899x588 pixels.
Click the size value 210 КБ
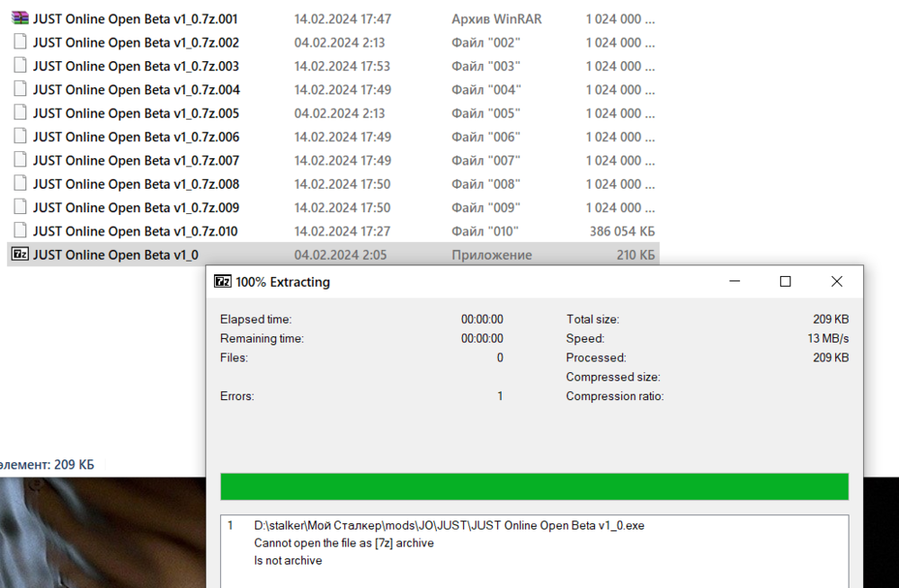point(636,254)
